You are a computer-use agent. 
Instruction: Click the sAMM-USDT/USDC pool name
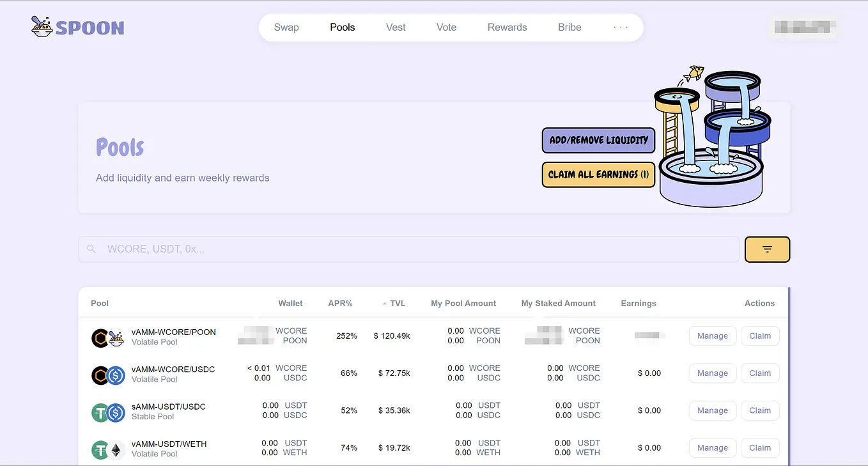click(x=169, y=407)
